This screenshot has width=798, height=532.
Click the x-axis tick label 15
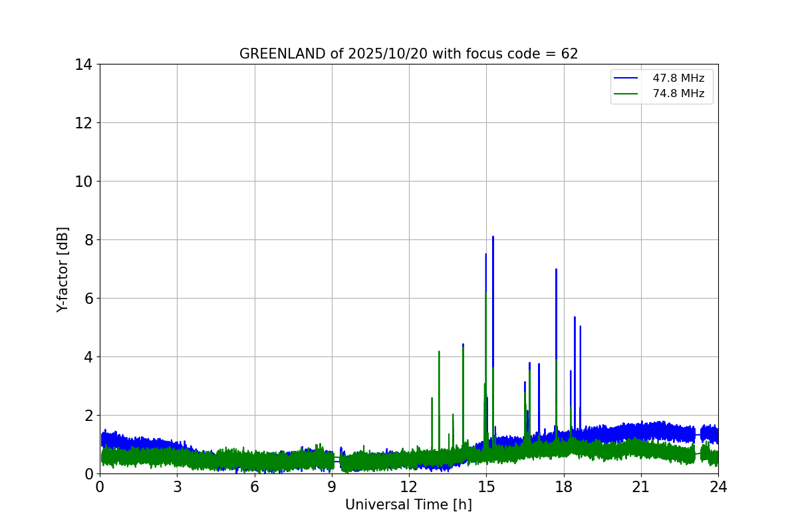(x=486, y=487)
